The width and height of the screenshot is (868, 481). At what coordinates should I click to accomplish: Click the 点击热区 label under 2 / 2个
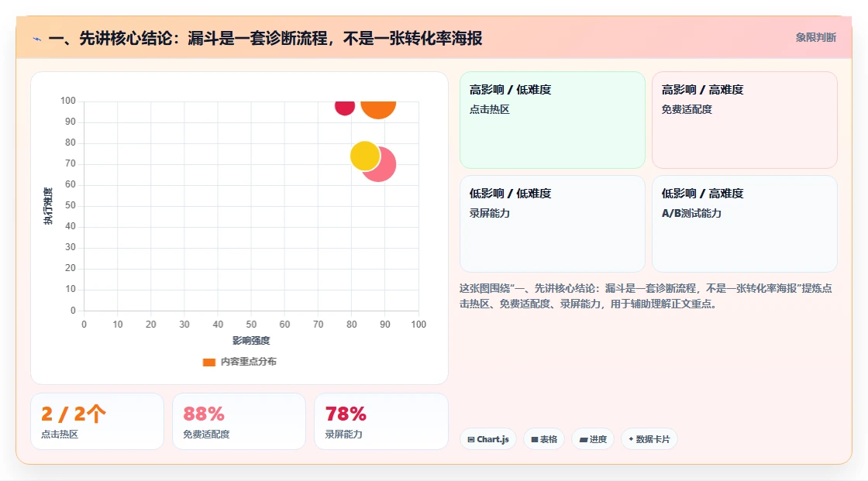[60, 435]
